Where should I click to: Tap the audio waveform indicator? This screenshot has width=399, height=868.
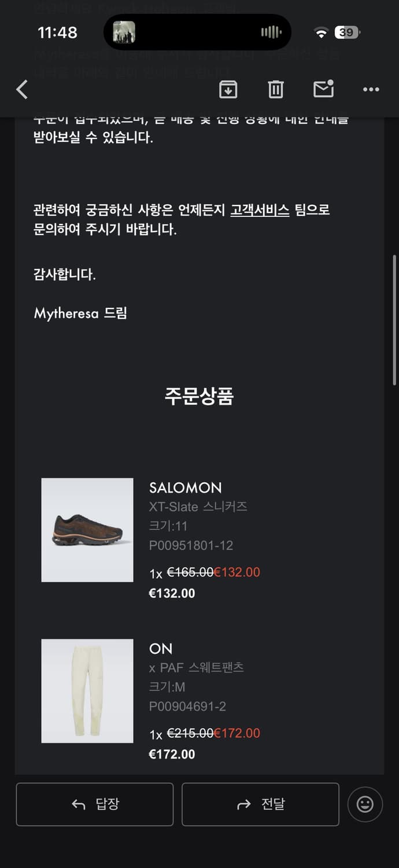[271, 32]
